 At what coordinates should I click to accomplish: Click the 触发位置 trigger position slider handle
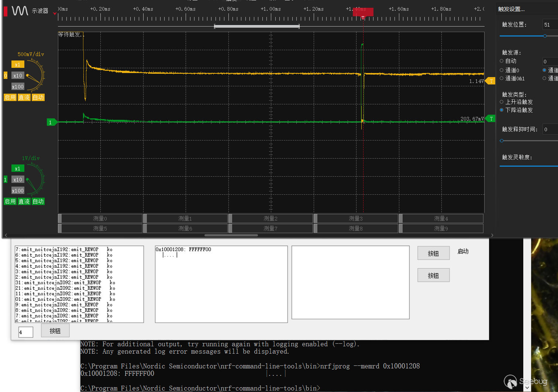[545, 36]
